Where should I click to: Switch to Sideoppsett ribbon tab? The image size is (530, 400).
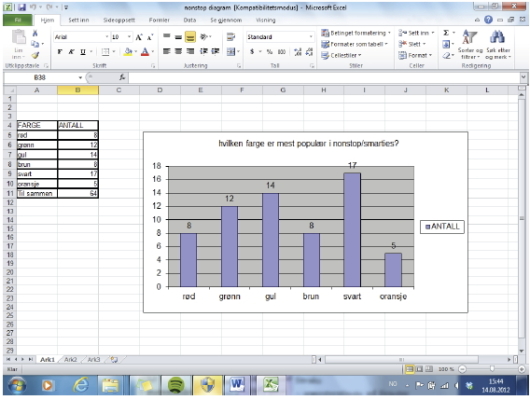click(119, 20)
